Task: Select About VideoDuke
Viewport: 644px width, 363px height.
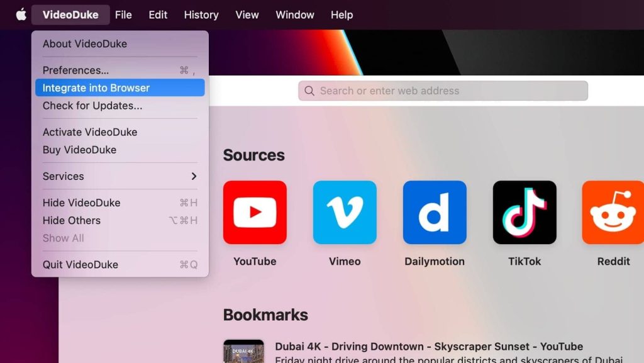Action: coord(120,43)
